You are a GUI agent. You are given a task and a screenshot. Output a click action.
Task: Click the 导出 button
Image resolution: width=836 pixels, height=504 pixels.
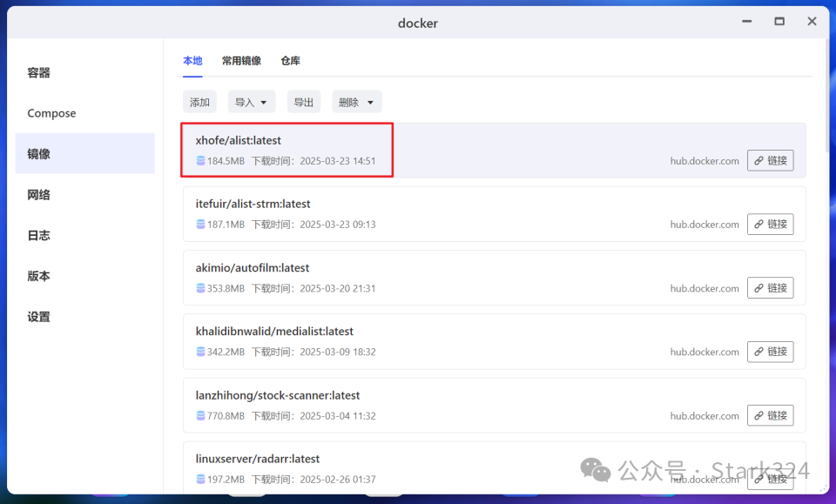click(x=303, y=102)
